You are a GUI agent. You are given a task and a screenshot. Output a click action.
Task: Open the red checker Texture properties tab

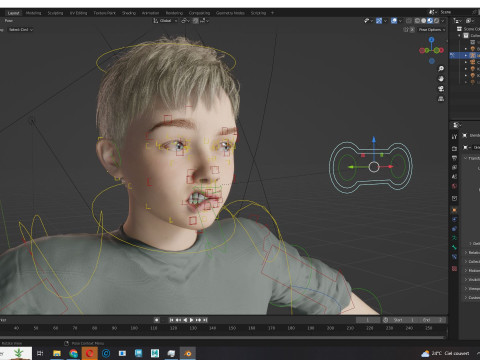click(x=454, y=268)
